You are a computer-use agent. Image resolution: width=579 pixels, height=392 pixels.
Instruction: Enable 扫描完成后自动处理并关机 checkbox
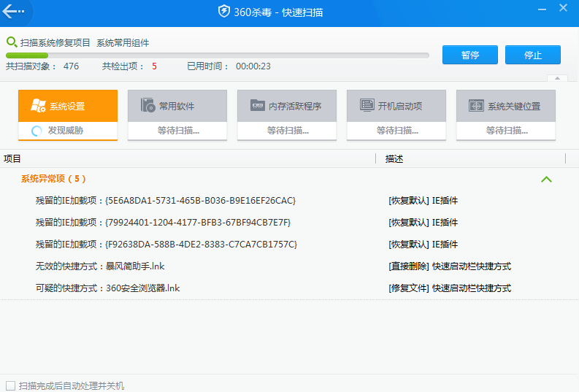[x=11, y=385]
